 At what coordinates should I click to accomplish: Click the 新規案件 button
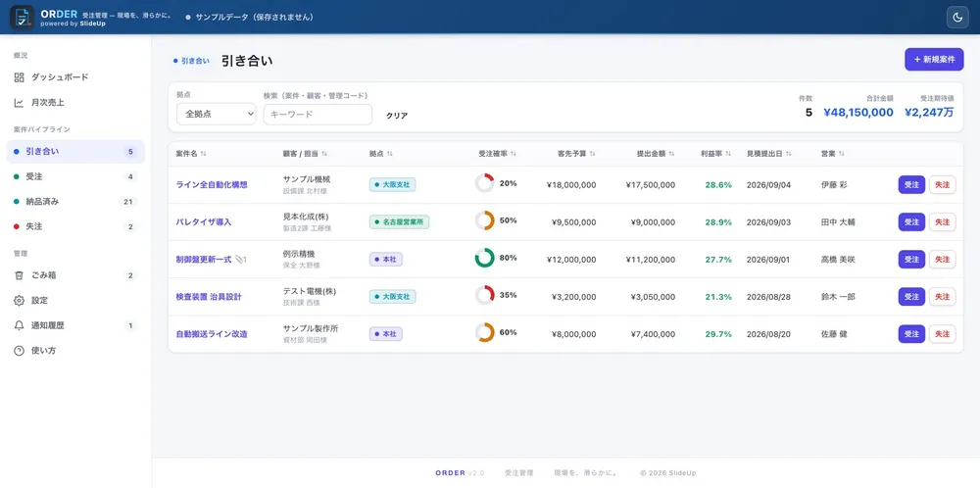[934, 60]
